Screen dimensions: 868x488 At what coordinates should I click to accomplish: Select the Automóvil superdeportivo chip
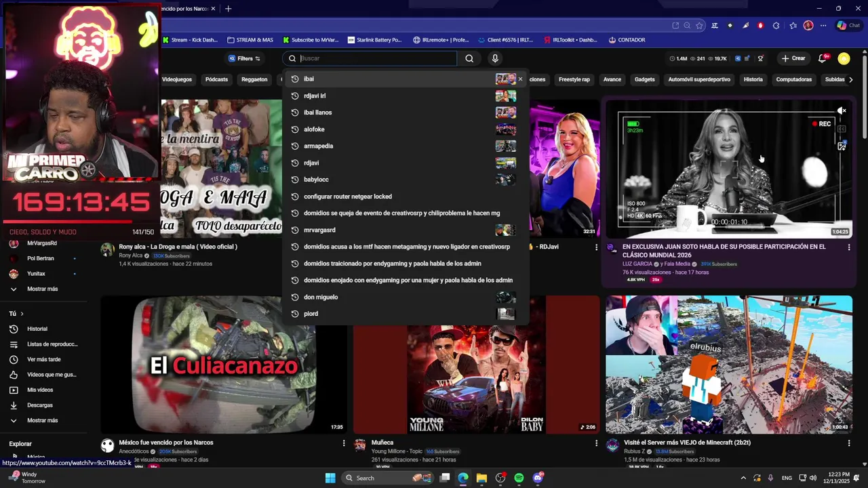[x=699, y=79]
